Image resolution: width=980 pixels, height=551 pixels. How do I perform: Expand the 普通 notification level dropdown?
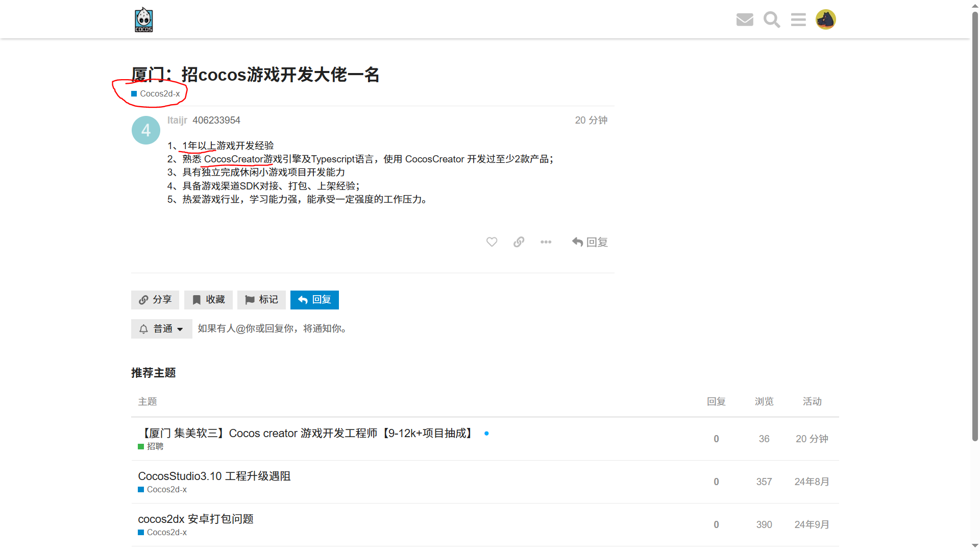coord(161,329)
